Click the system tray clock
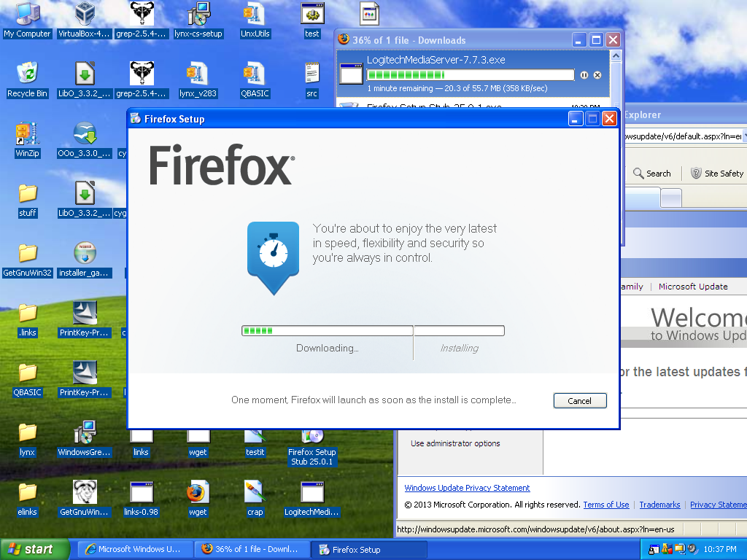 point(720,550)
